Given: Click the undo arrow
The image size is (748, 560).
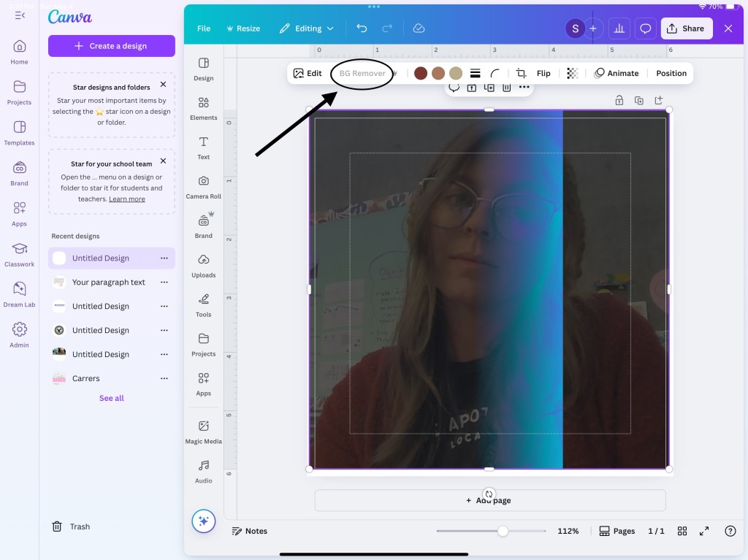Looking at the screenshot, I should [362, 28].
